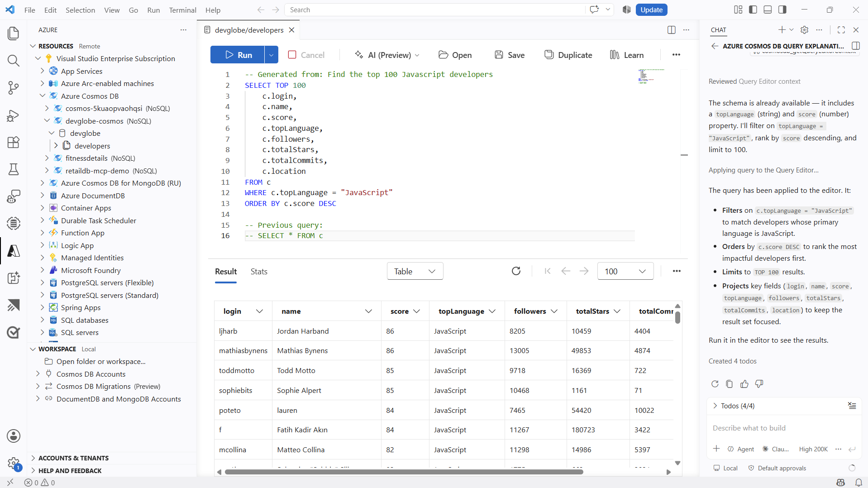Click the Update button
This screenshot has width=868, height=488.
click(651, 10)
